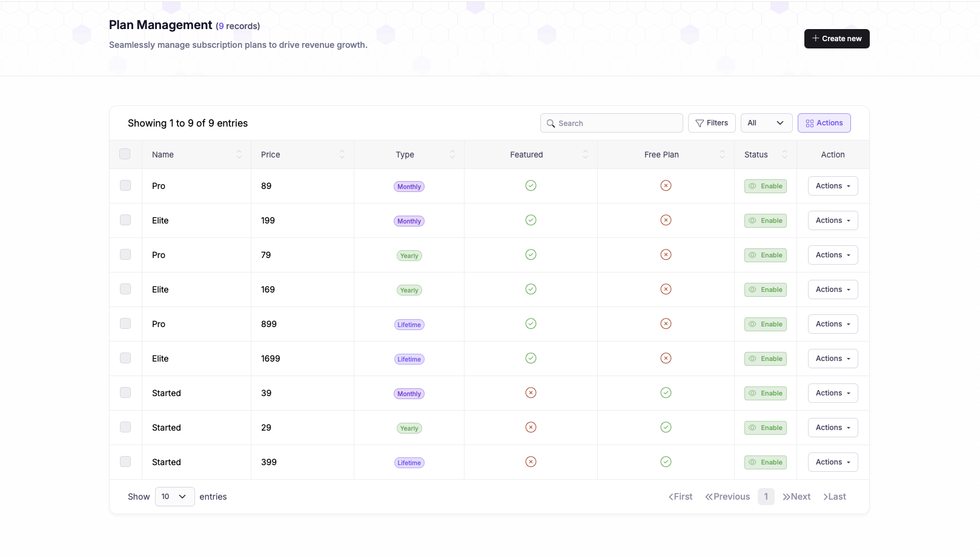The width and height of the screenshot is (980, 556).
Task: Go to the Next page
Action: (796, 497)
